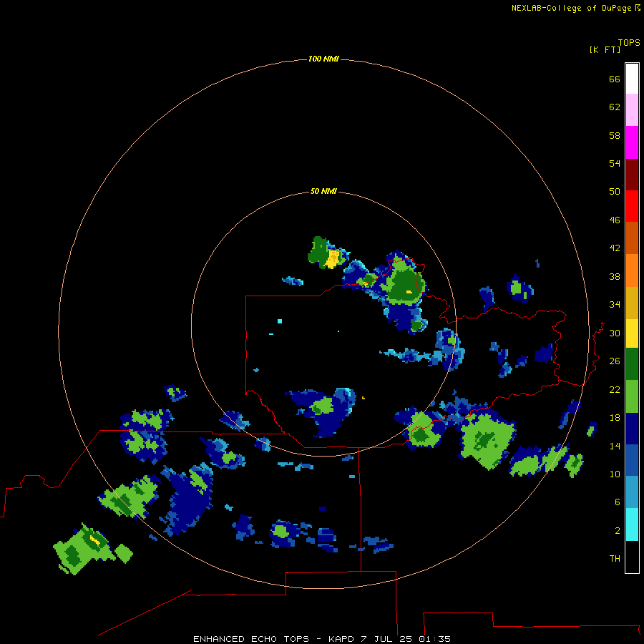Image resolution: width=644 pixels, height=644 pixels.
Task: Click the "TH" threshold legend label
Action: point(615,559)
